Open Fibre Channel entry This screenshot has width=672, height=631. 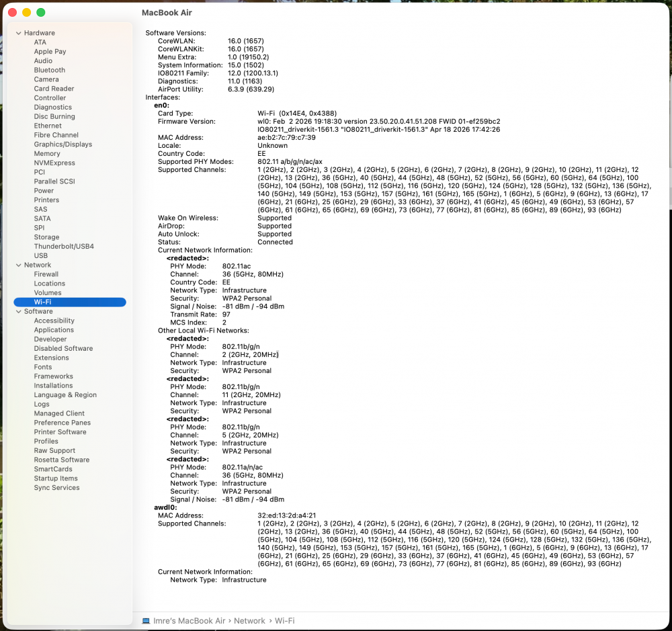56,135
